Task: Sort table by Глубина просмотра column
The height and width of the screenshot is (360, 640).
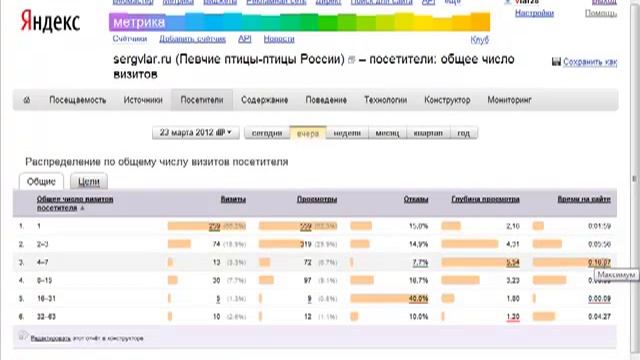Action: [x=485, y=199]
